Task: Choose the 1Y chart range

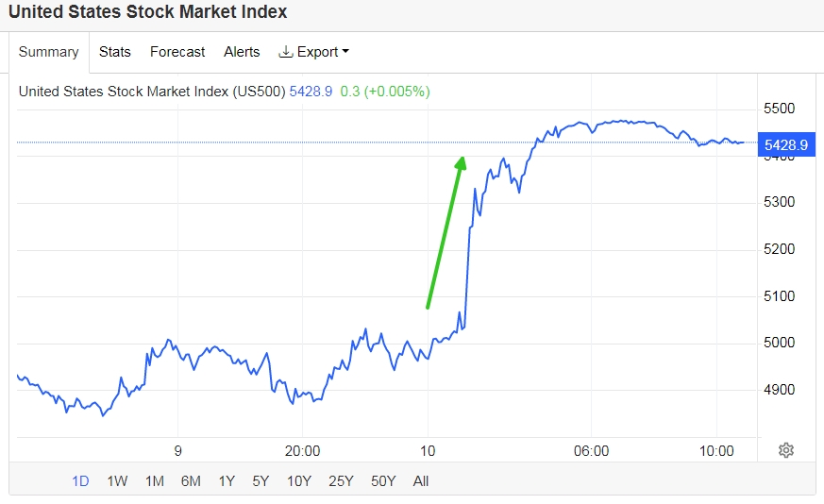Action: [x=227, y=480]
